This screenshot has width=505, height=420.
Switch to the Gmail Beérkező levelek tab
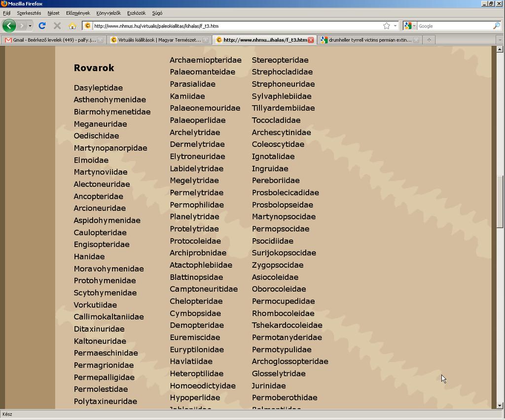point(53,40)
